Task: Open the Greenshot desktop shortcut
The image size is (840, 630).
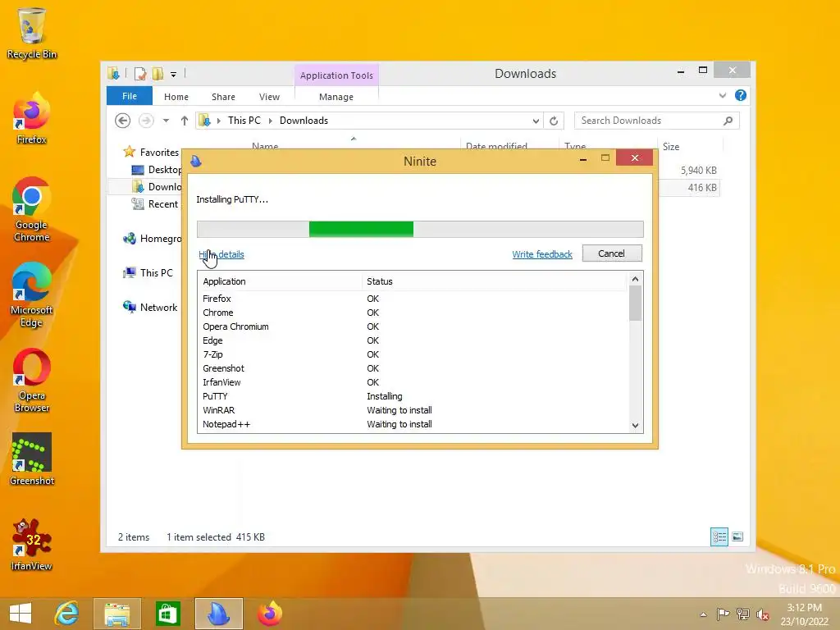Action: (x=32, y=459)
